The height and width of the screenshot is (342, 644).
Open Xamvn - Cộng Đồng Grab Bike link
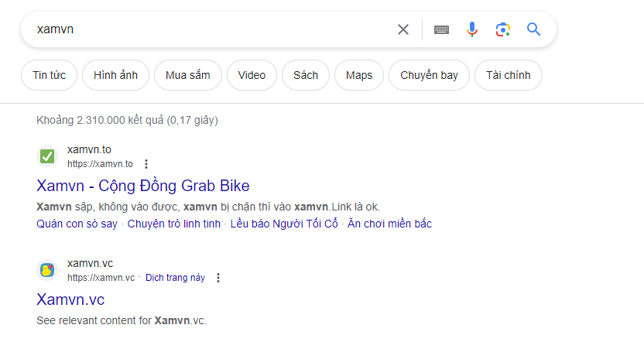tap(143, 186)
